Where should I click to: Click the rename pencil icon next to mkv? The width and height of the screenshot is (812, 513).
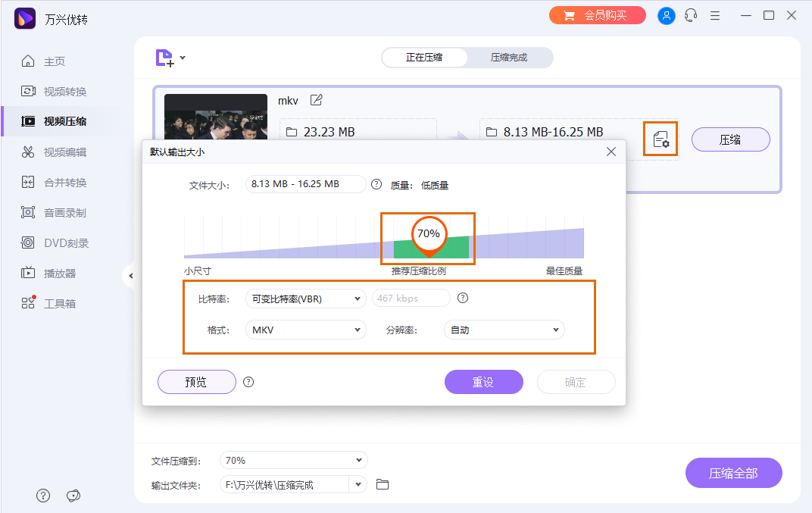316,99
